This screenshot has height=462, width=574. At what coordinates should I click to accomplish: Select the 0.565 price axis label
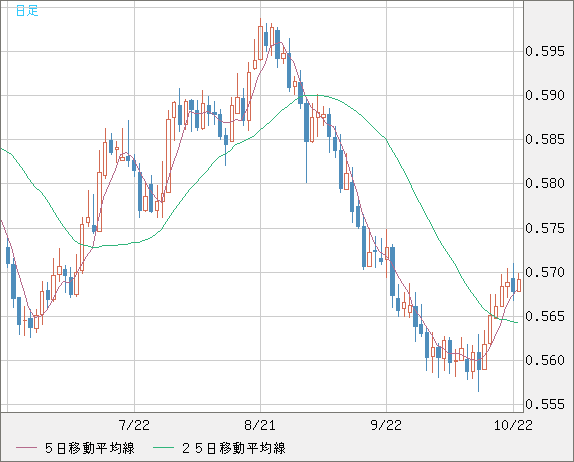coord(545,316)
